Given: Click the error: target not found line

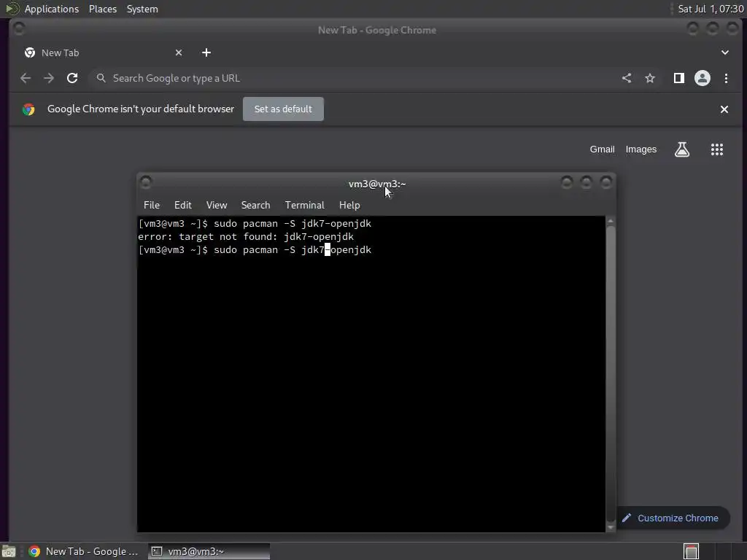Looking at the screenshot, I should point(246,237).
